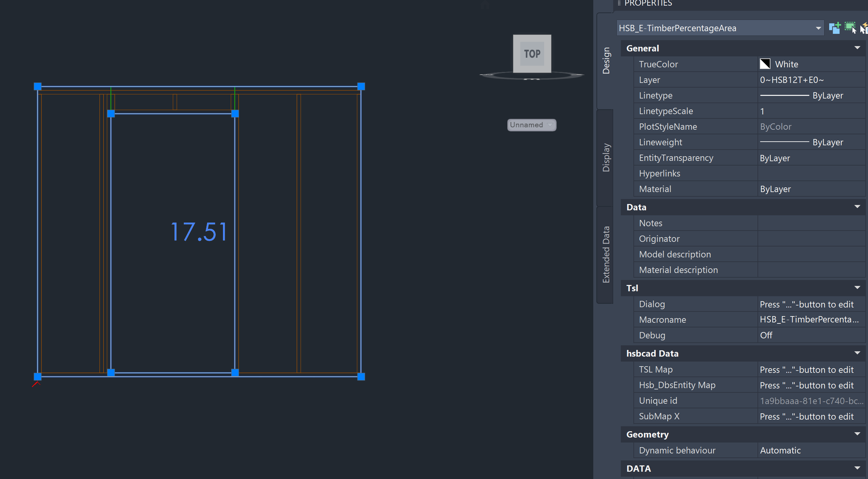
Task: Click the top-right blue grip of the wall
Action: [361, 87]
